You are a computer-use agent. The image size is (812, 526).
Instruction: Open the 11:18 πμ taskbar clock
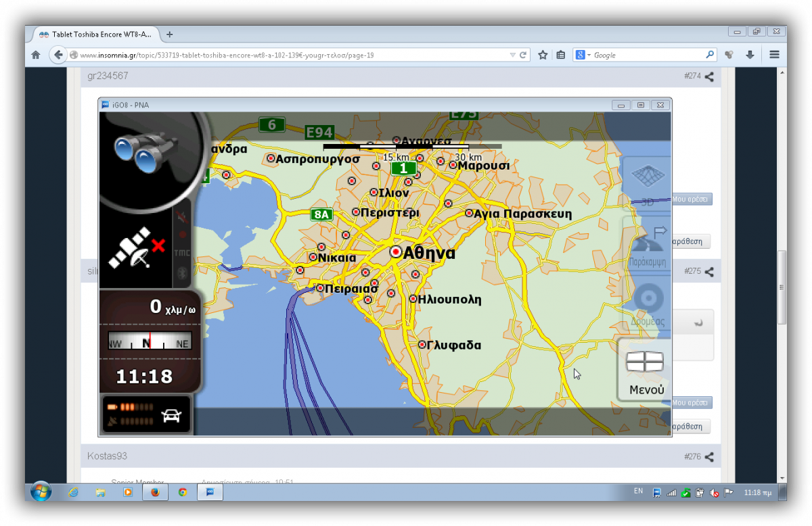(757, 492)
